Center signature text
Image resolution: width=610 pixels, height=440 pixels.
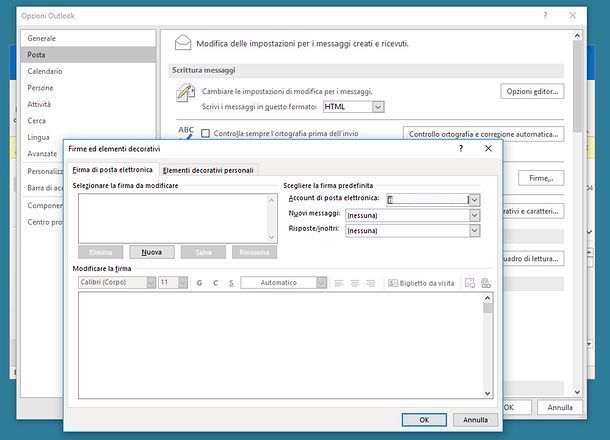pos(354,283)
